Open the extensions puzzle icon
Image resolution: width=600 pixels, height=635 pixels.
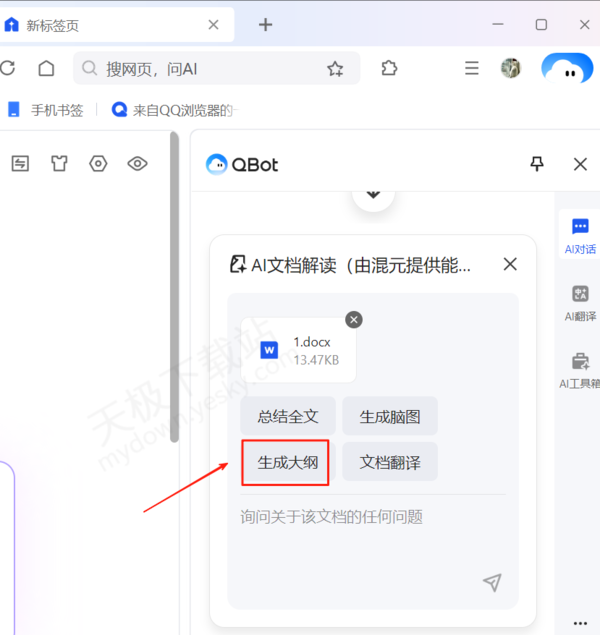click(389, 68)
